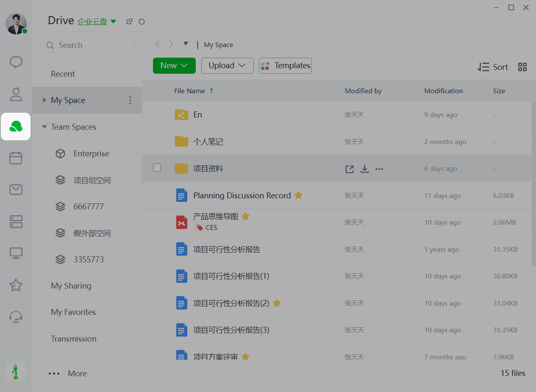Click the Templates button
This screenshot has height=392, width=536.
(285, 66)
